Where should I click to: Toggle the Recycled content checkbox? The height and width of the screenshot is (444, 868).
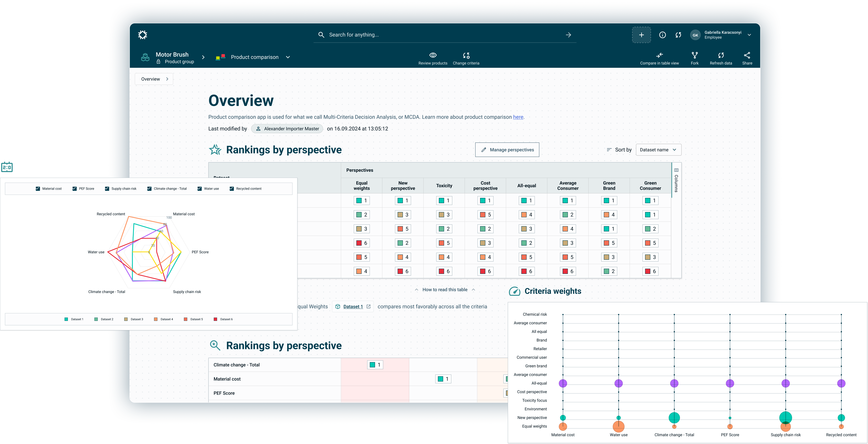(x=232, y=189)
